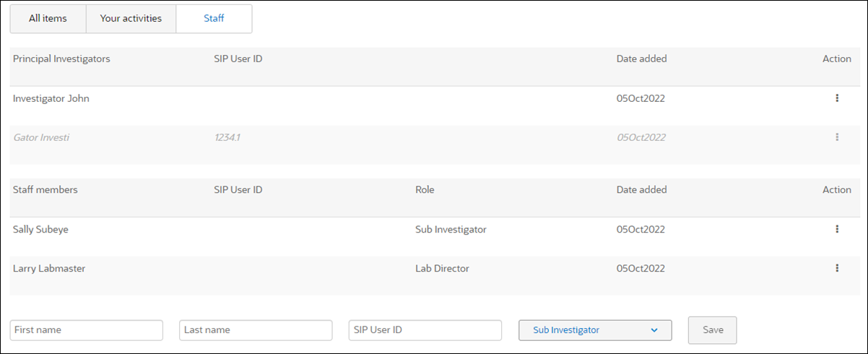The height and width of the screenshot is (354, 868).
Task: Click Action header in Principal Investigators table
Action: [837, 59]
